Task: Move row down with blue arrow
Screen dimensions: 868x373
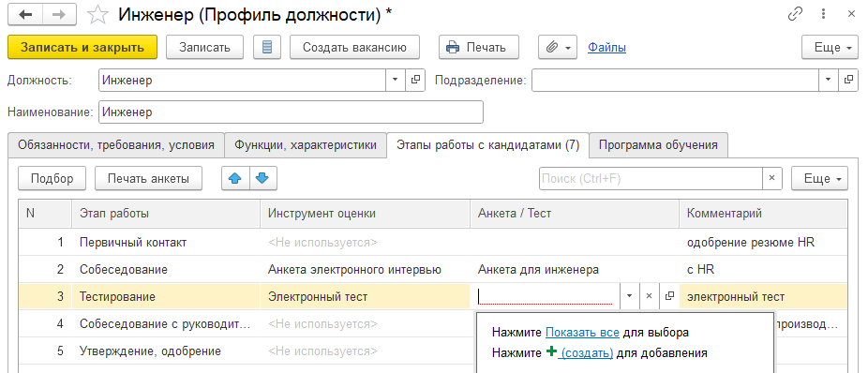Action: click(263, 178)
